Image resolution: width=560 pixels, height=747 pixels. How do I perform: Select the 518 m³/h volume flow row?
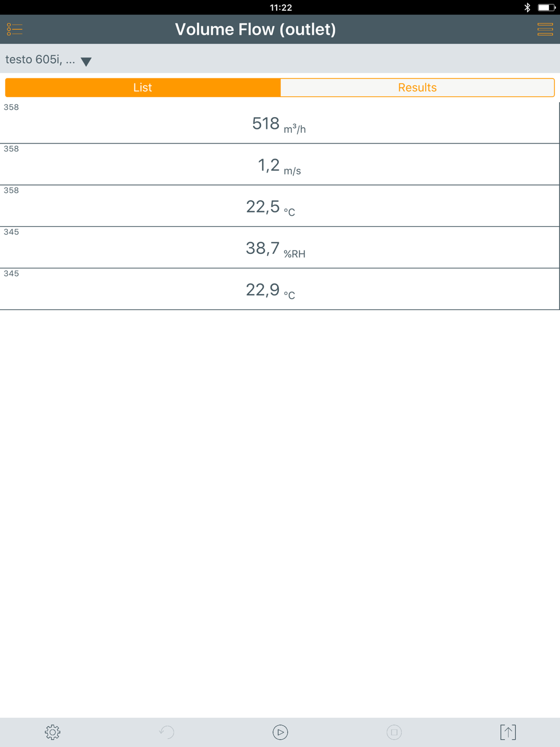(279, 123)
